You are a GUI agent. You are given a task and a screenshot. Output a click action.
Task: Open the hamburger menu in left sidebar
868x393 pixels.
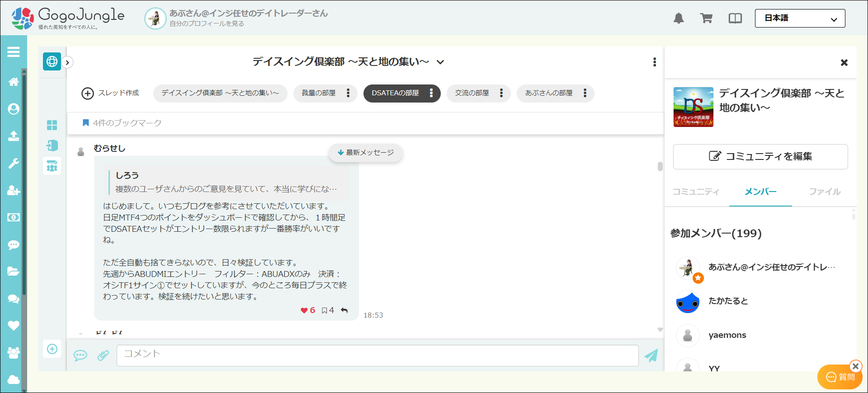pyautogui.click(x=14, y=52)
